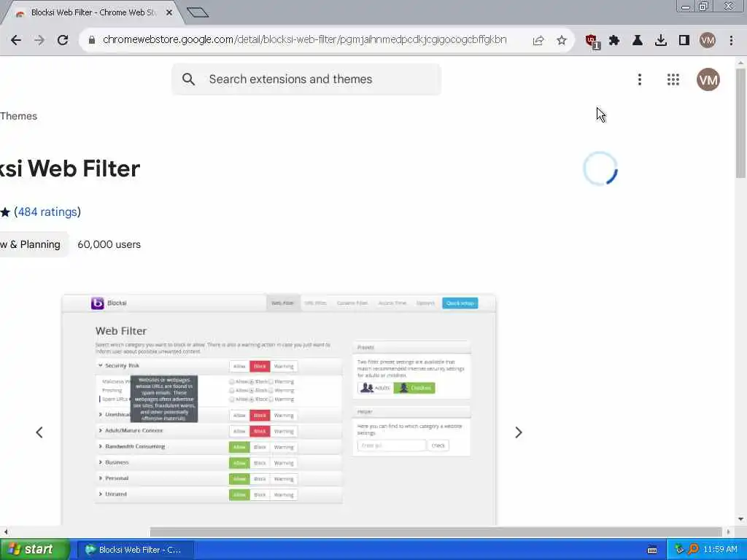747x560 pixels.
Task: Click the taskbar clock showing 11:59 AM
Action: point(720,550)
